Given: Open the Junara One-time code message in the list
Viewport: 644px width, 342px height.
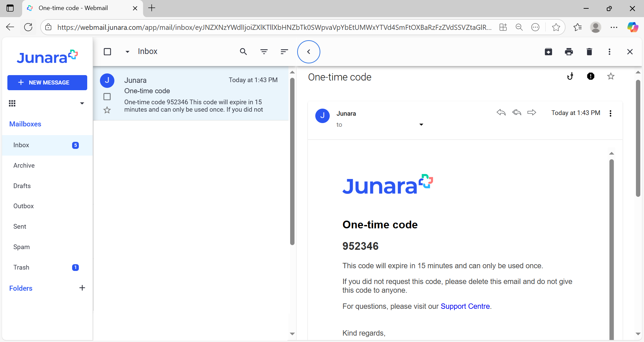Looking at the screenshot, I should [191, 94].
